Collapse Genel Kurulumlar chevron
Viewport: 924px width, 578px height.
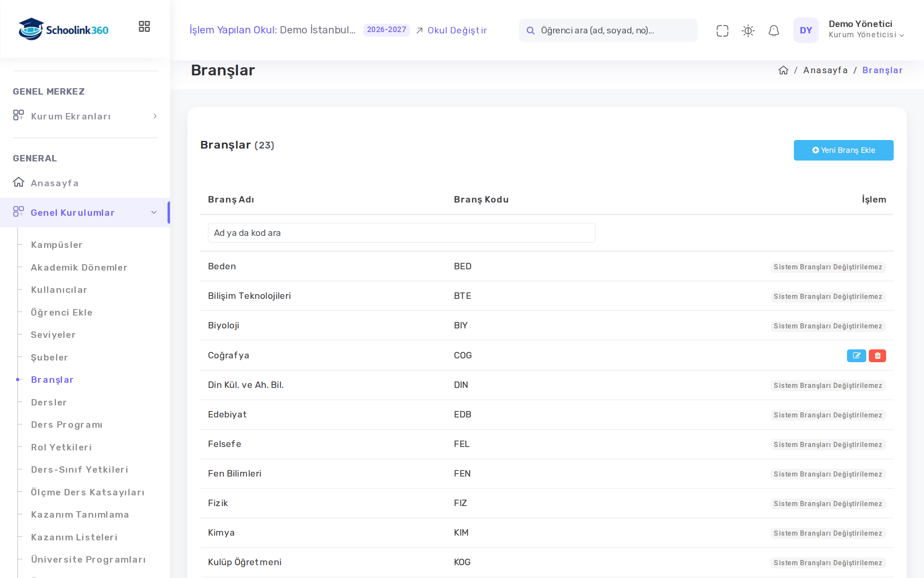(x=154, y=212)
